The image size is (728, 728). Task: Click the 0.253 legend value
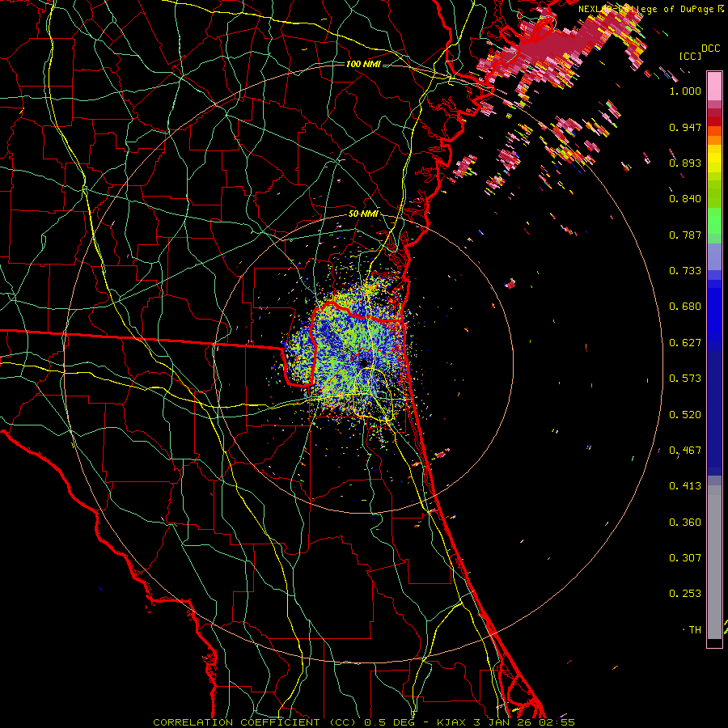coord(685,594)
